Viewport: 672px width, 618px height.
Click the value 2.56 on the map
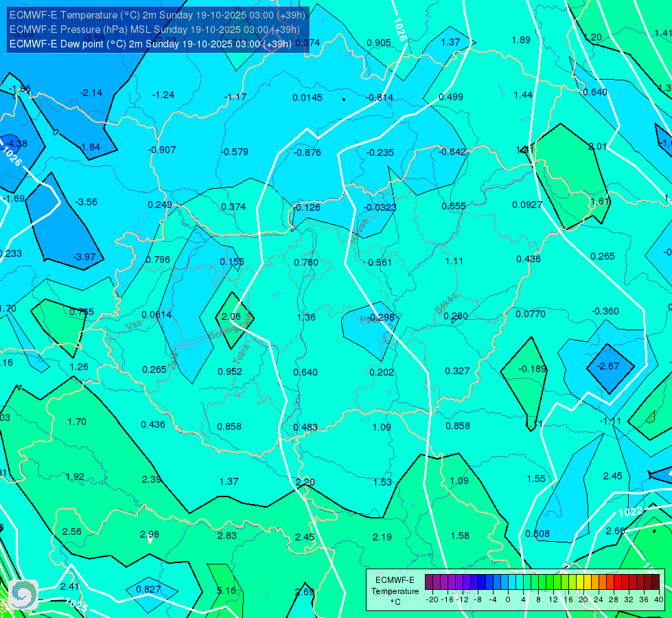[x=71, y=531]
